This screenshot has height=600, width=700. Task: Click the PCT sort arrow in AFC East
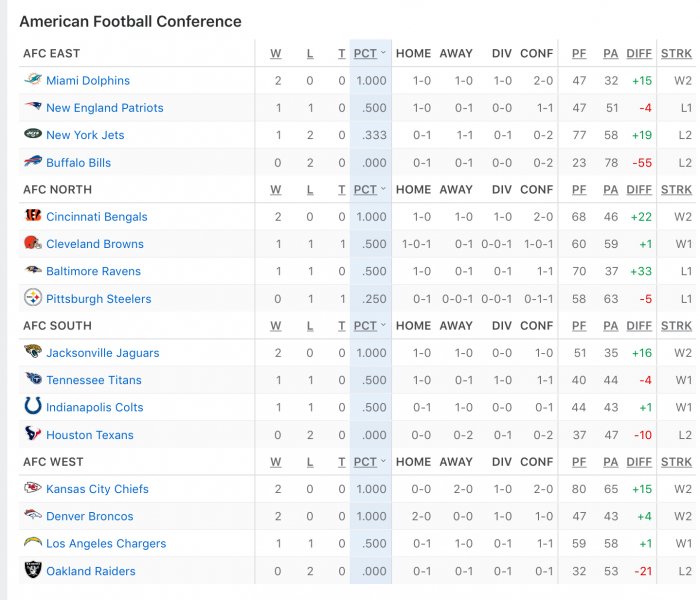click(x=383, y=53)
